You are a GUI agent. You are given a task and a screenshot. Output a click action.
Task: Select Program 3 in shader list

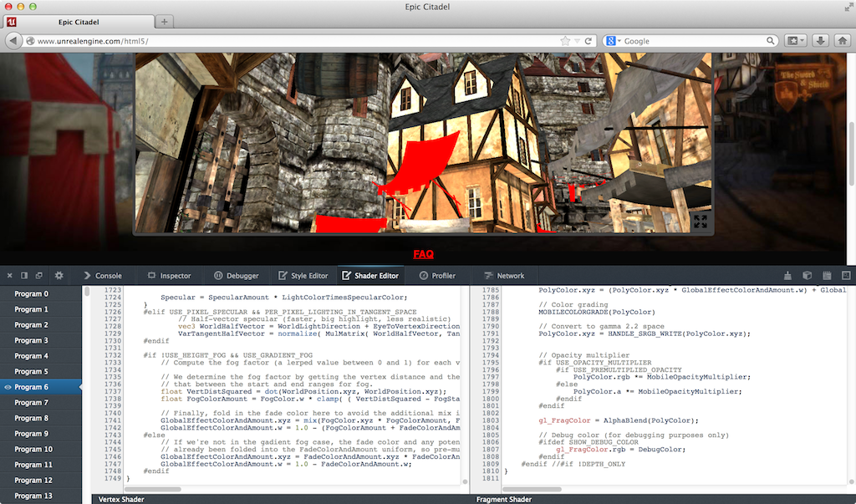(x=41, y=340)
